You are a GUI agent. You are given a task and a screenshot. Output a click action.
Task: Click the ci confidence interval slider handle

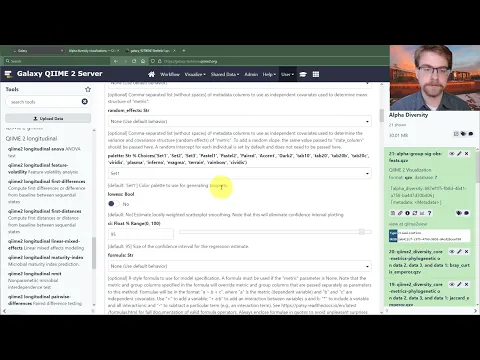(362, 232)
